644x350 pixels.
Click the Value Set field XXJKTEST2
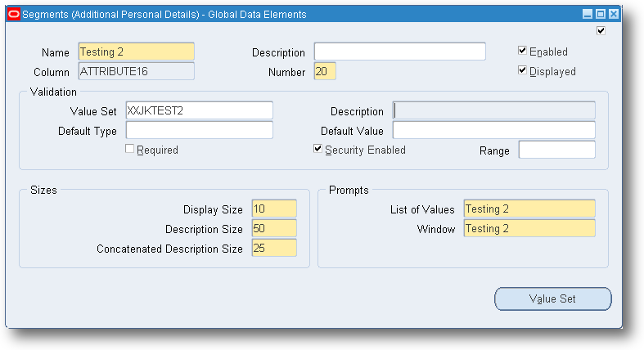tap(199, 110)
